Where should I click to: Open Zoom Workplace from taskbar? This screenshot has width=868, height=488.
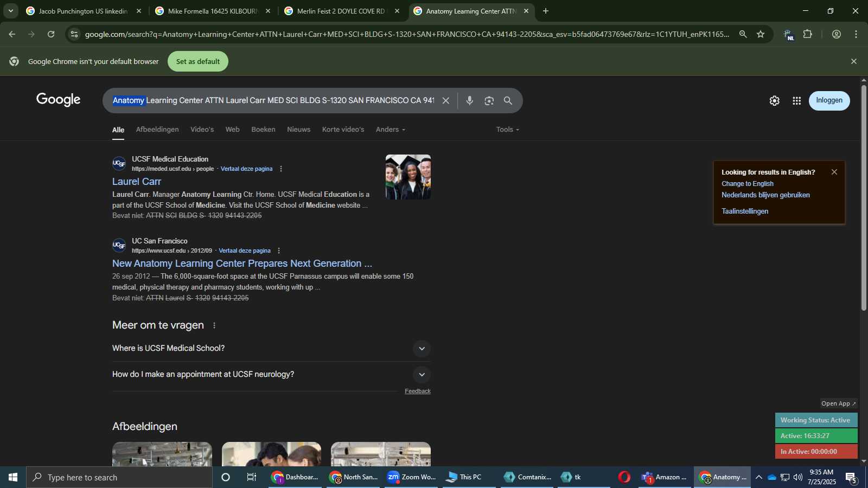point(412,477)
